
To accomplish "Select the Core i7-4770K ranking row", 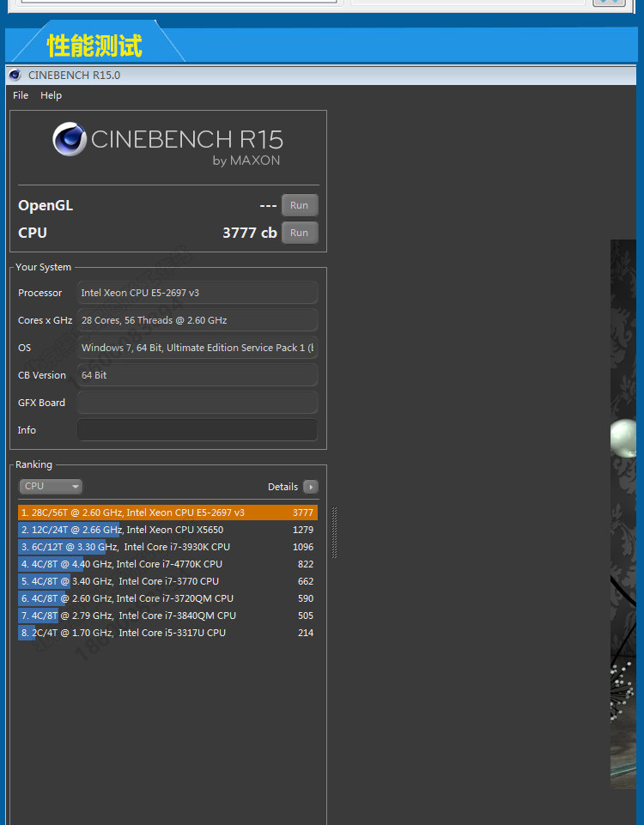I will pyautogui.click(x=167, y=564).
